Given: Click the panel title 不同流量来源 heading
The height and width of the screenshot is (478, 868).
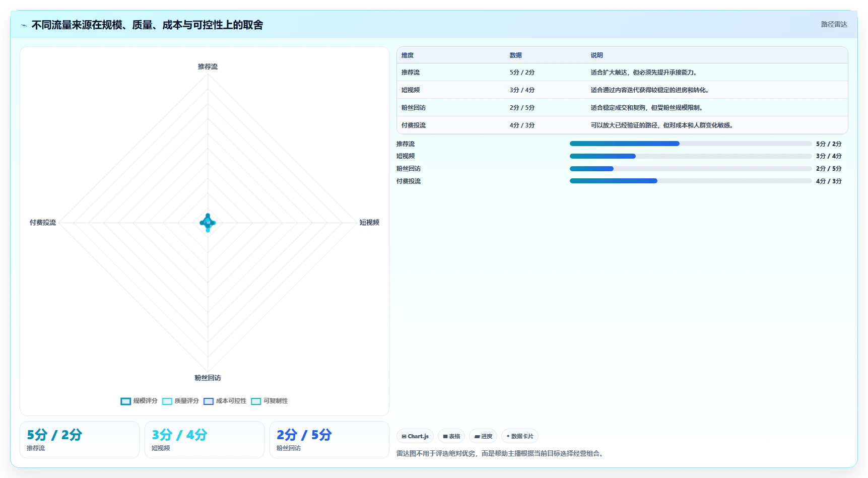Looking at the screenshot, I should [147, 25].
